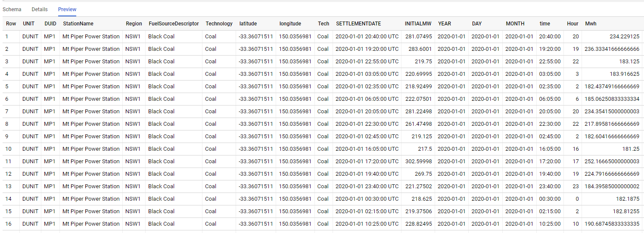Click the StationName column header

pyautogui.click(x=78, y=24)
